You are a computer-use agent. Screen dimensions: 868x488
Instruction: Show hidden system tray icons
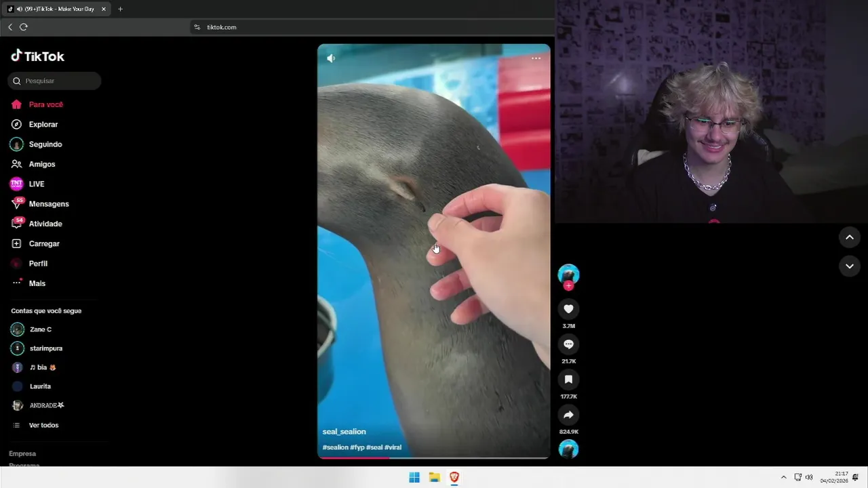(784, 477)
